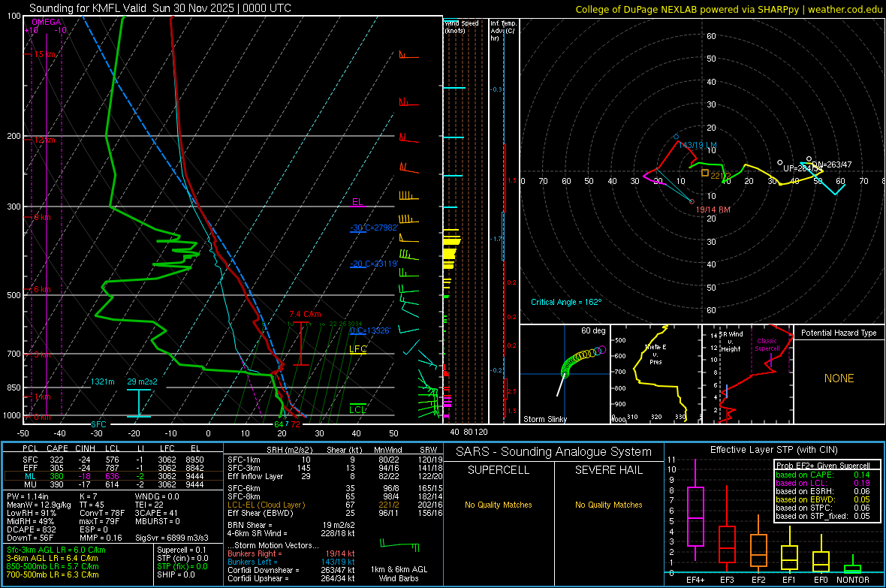Viewport: 886px width, 588px height.
Task: Click the red lapse-rate bracket labeled 7.4 C/km
Action: click(x=300, y=344)
